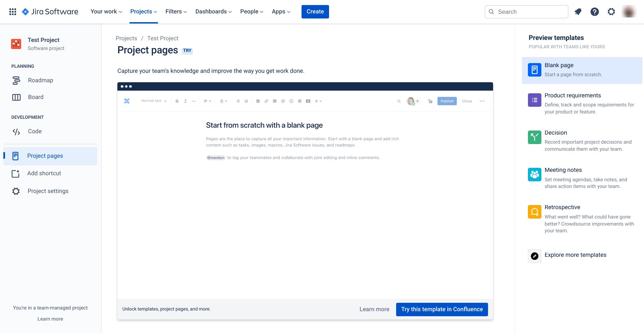This screenshot has height=333, width=644.
Task: Open the text color dropdown in preview
Action: (x=224, y=101)
